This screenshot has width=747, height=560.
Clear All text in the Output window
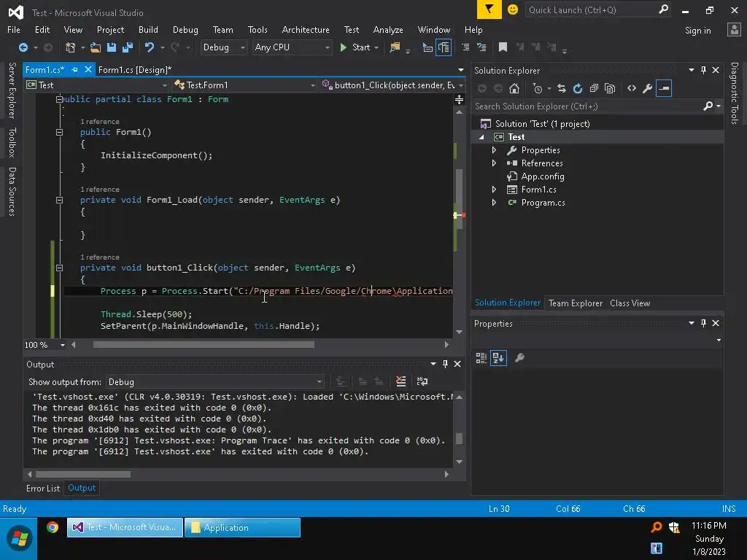401,381
